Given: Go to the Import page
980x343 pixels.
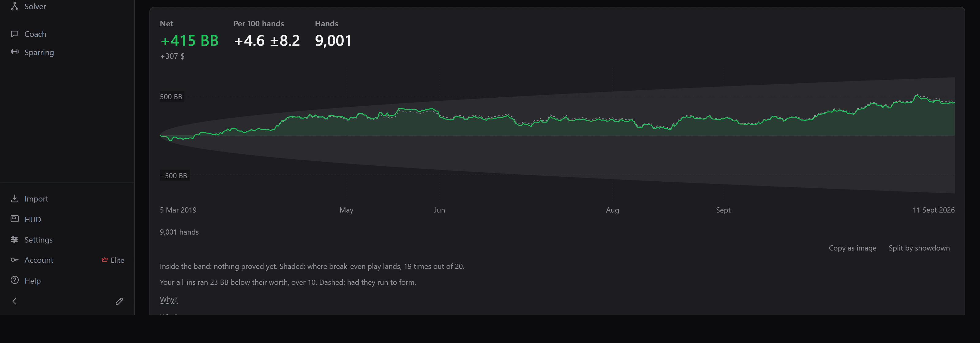Looking at the screenshot, I should [36, 198].
